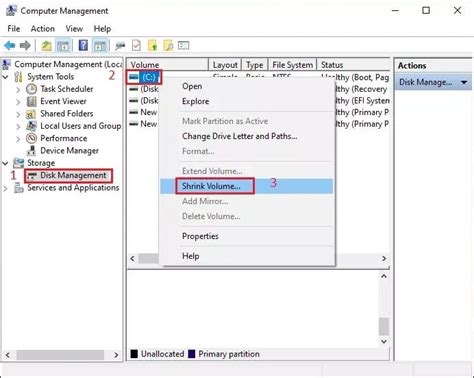The image size is (474, 378).
Task: Choose Open from the context menu
Action: tap(247, 86)
